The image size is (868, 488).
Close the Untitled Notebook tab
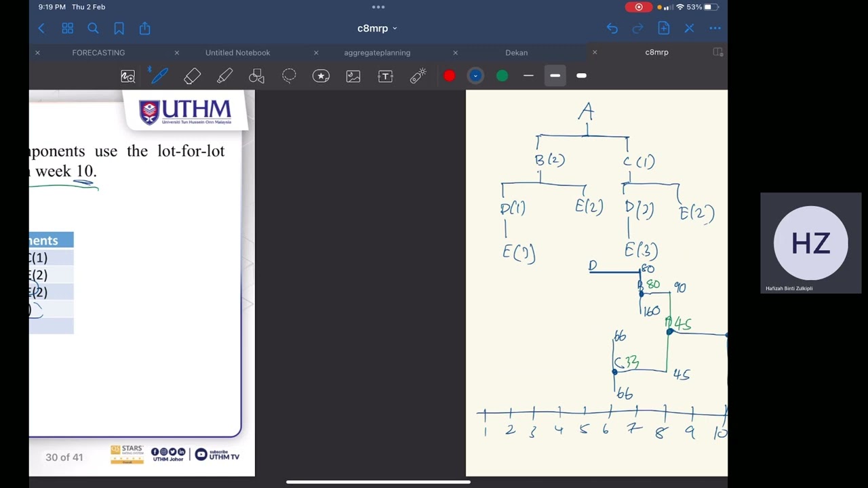(177, 52)
